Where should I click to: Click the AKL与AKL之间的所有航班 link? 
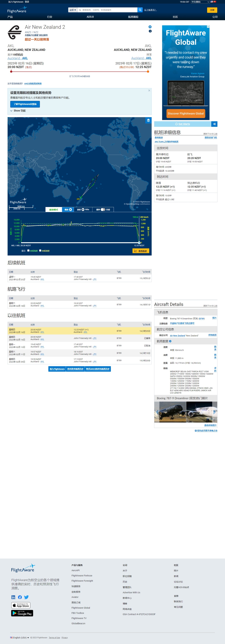167,142
